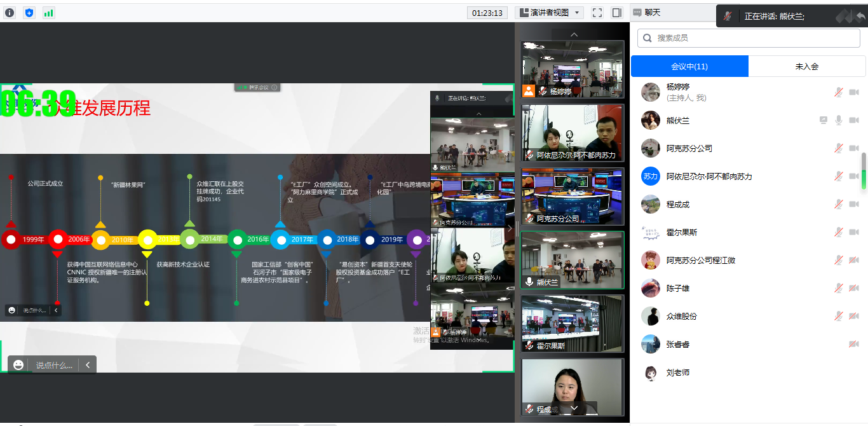This screenshot has width=868, height=426.
Task: Toggle 霍尔果斯 microphone icon
Action: [x=839, y=232]
